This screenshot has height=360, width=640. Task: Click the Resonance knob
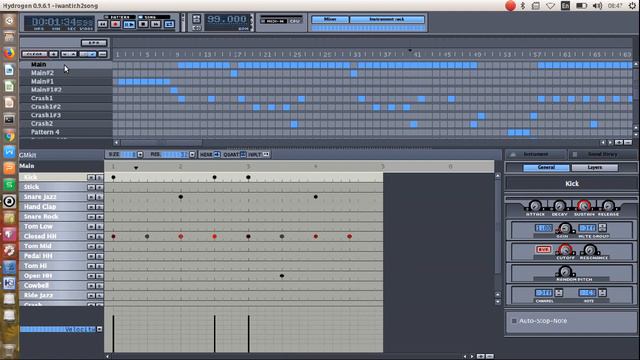click(589, 250)
